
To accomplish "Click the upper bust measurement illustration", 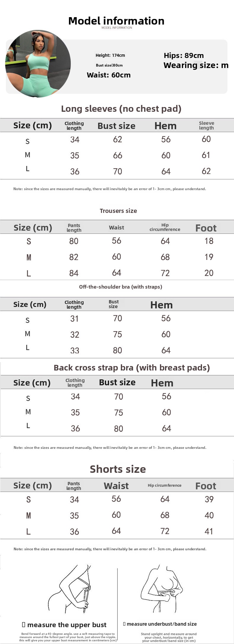I will 70,589.
